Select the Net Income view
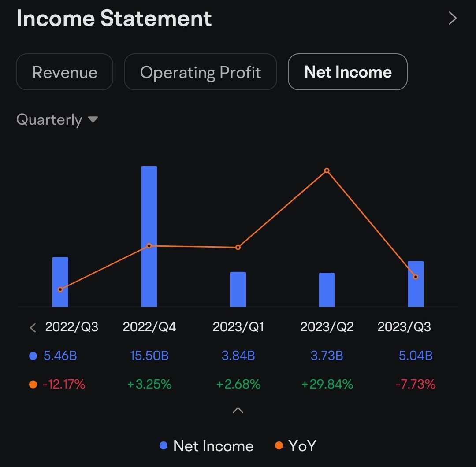This screenshot has height=467, width=476. pos(347,72)
